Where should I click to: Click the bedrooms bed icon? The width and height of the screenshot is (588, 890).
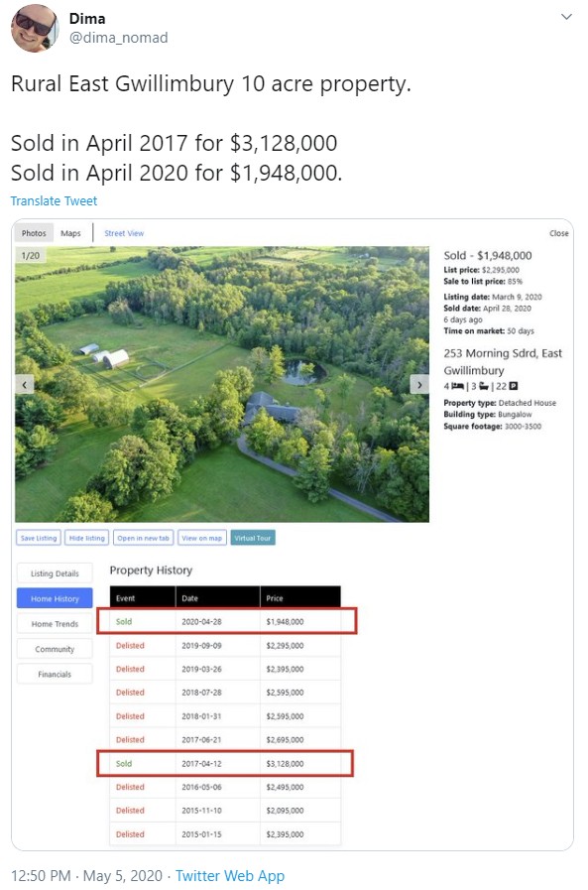(x=457, y=386)
